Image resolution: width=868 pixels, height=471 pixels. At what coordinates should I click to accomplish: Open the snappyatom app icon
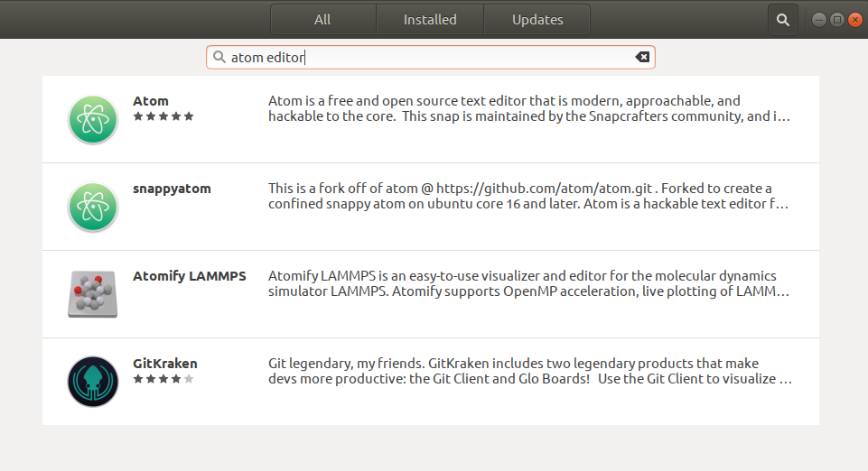(x=93, y=207)
